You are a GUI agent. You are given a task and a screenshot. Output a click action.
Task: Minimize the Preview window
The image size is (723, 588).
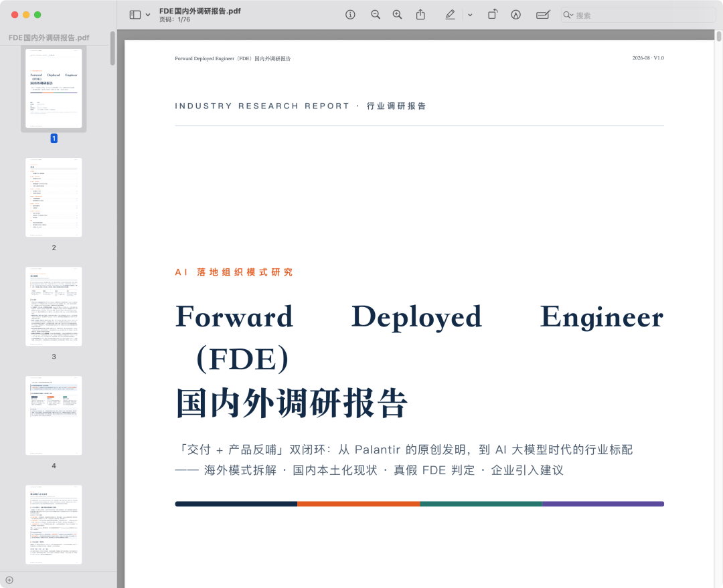coord(26,15)
